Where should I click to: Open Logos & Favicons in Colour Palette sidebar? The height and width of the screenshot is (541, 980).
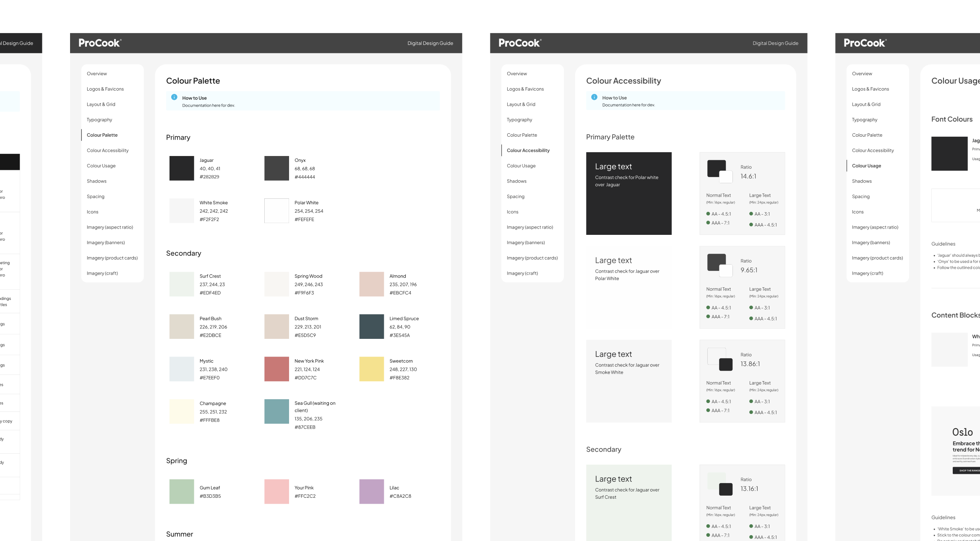pyautogui.click(x=105, y=89)
